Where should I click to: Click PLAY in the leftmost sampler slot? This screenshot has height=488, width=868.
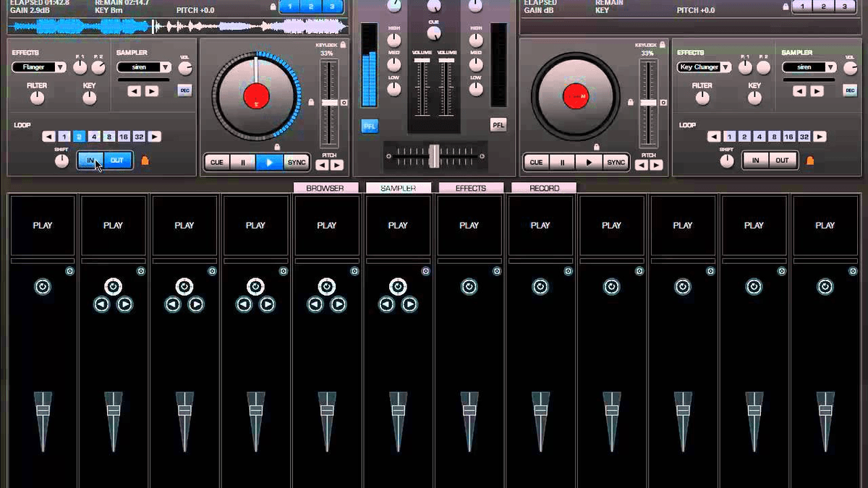[x=43, y=225]
